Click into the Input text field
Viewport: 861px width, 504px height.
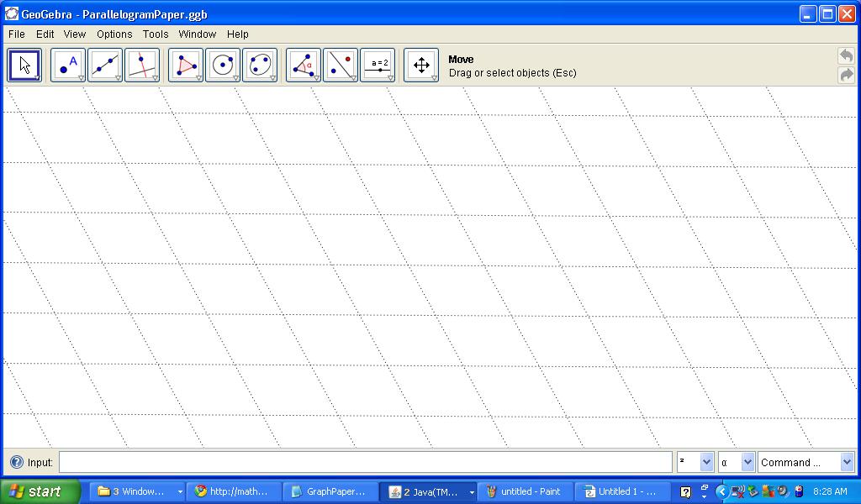point(366,462)
